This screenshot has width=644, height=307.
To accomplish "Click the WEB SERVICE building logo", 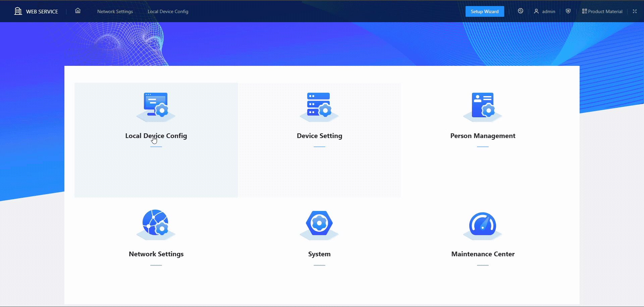I will (18, 11).
